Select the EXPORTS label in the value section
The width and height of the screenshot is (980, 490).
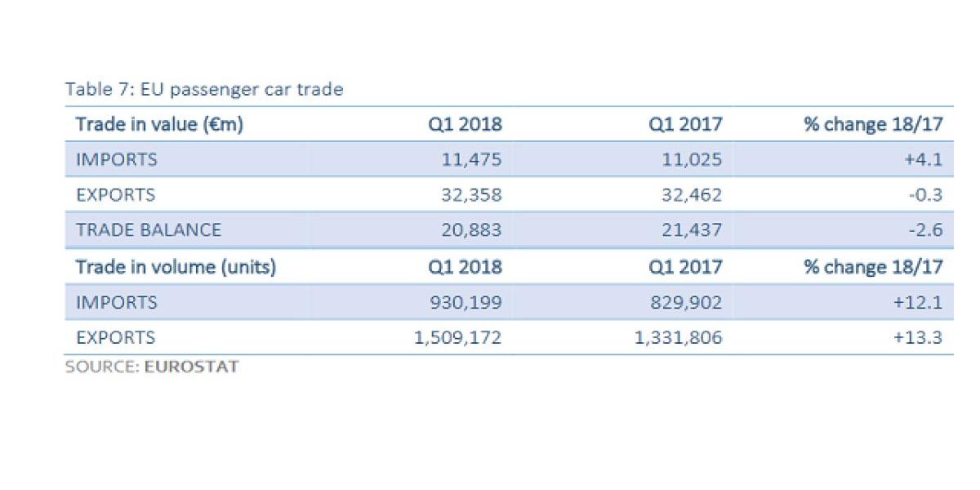[115, 195]
